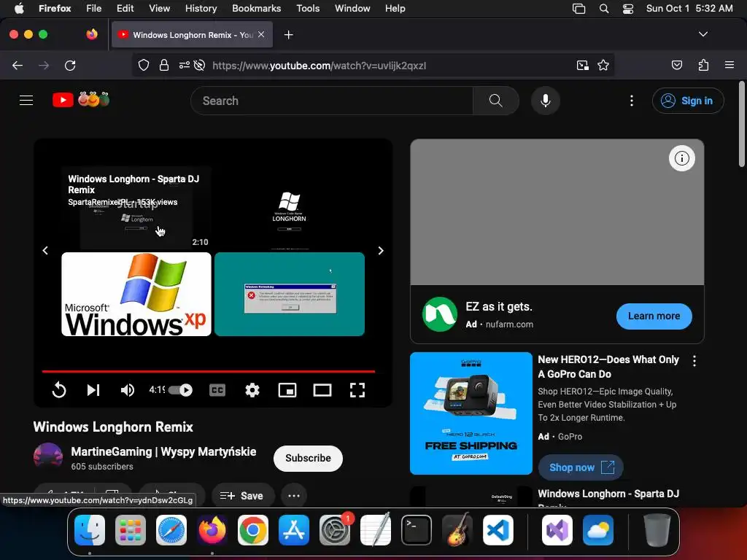Mute the video player volume

pos(127,391)
